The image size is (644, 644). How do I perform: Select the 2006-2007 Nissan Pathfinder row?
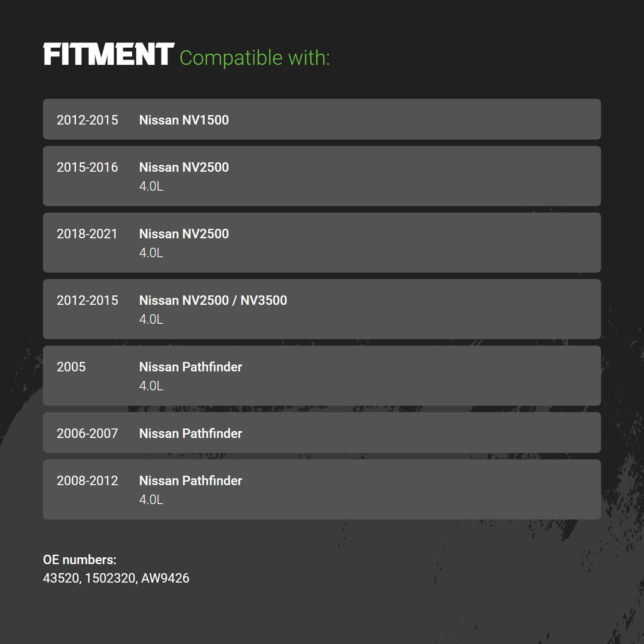(322, 432)
